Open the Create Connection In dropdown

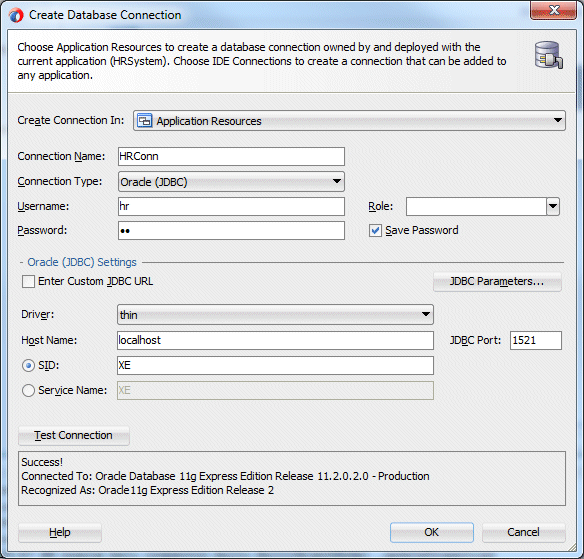pos(349,121)
